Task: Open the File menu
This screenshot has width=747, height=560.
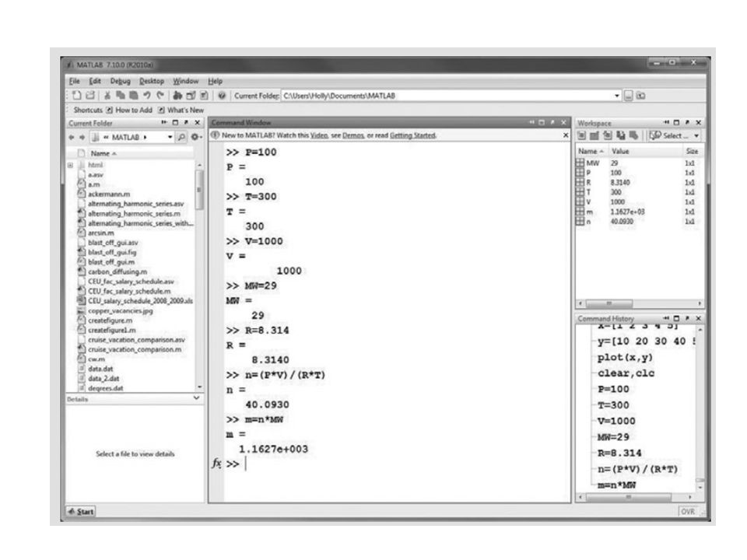Action: click(75, 81)
